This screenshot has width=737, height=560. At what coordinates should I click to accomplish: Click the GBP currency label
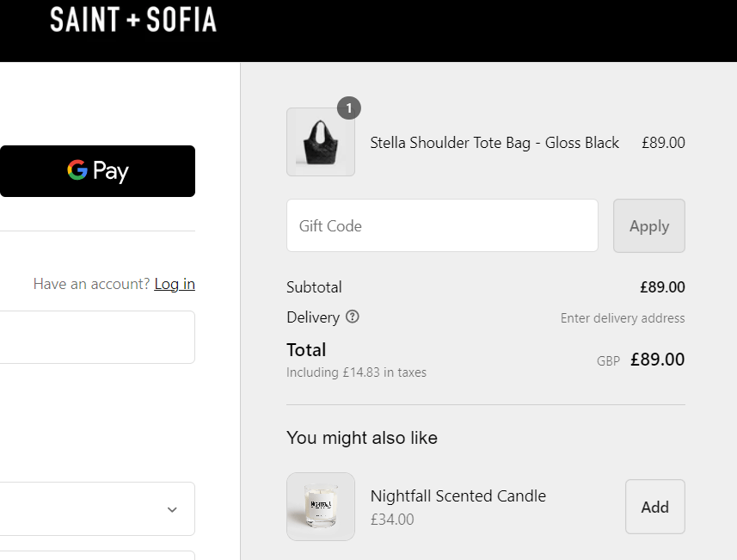click(608, 360)
